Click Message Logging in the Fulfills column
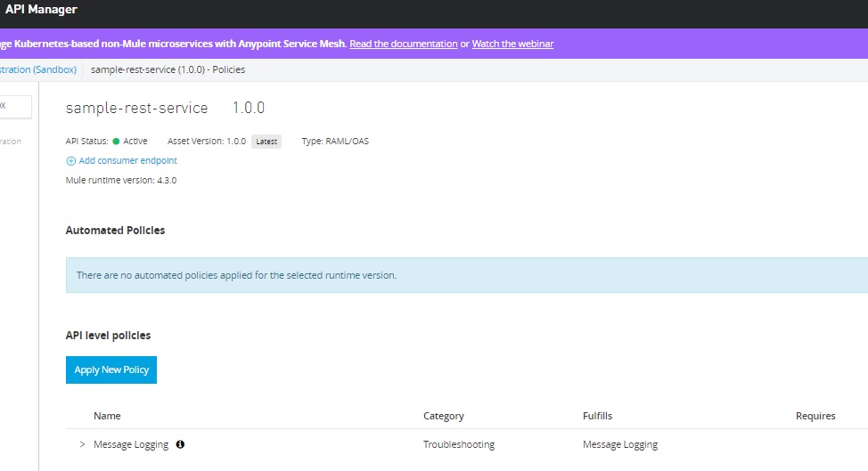Screen dimensions: 868x471 pyautogui.click(x=620, y=444)
